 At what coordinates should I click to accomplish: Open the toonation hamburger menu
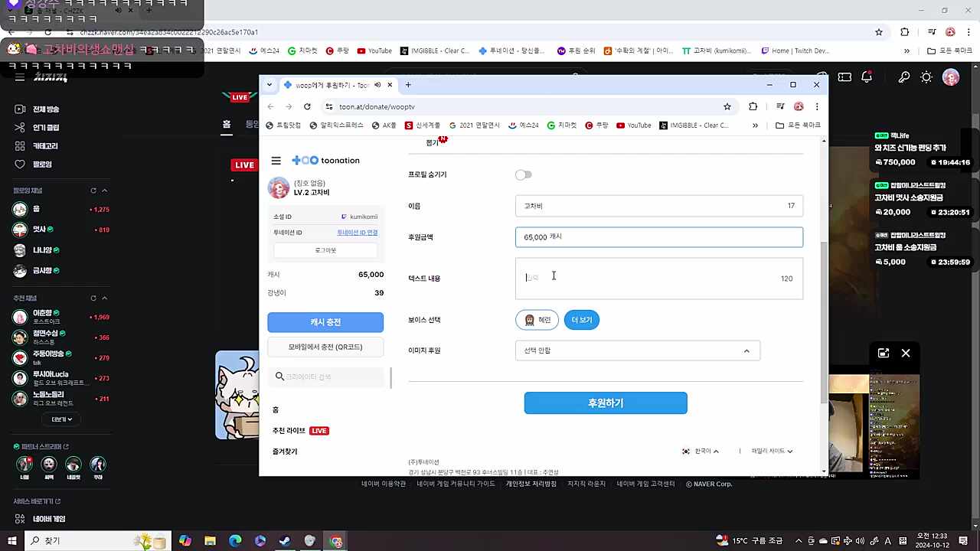(x=276, y=161)
